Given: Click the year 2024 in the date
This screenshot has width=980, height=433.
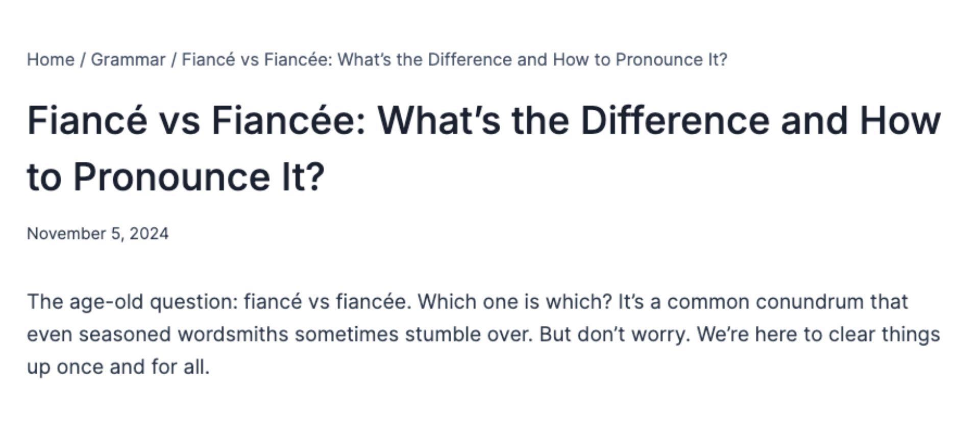Looking at the screenshot, I should 149,233.
